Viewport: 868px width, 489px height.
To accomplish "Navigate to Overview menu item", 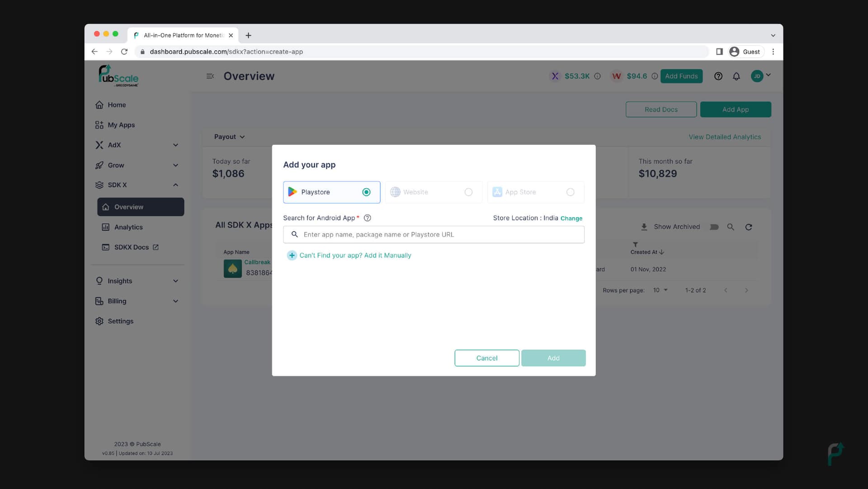I will [x=129, y=207].
